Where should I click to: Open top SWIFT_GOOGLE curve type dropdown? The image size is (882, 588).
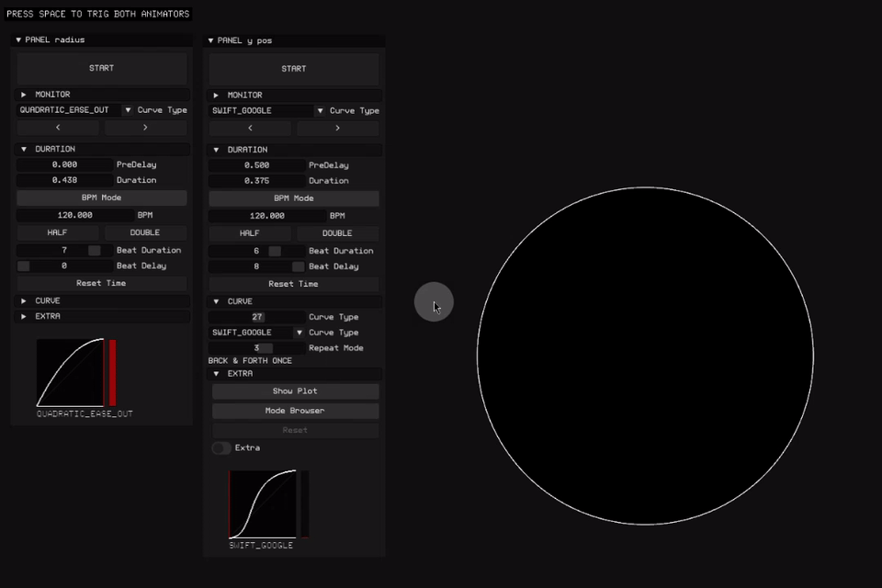point(267,110)
